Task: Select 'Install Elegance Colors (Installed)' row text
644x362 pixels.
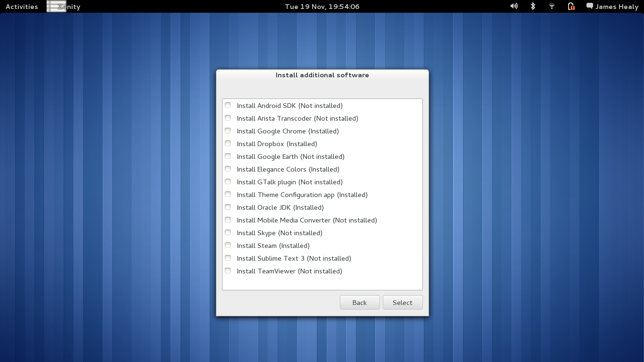Action: [288, 169]
